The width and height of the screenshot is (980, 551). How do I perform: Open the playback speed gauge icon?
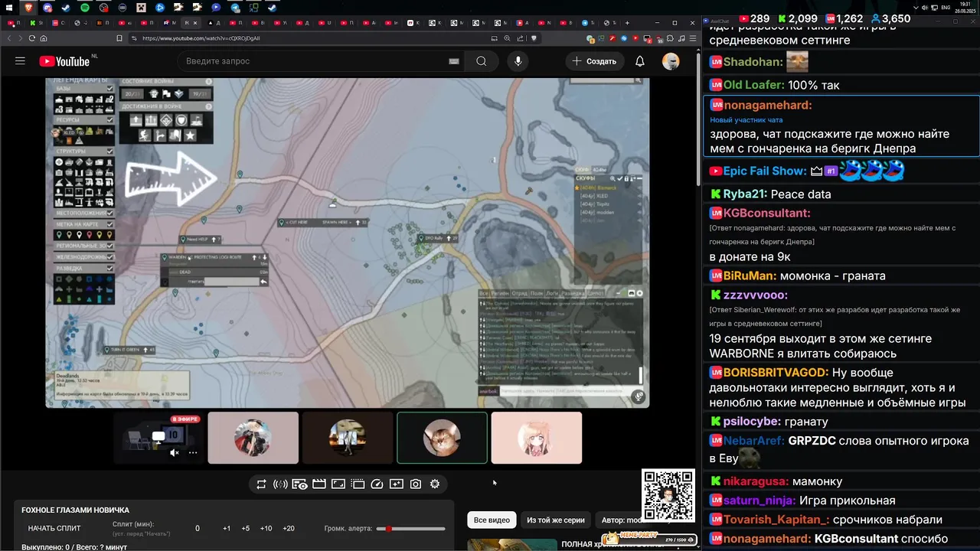click(377, 484)
